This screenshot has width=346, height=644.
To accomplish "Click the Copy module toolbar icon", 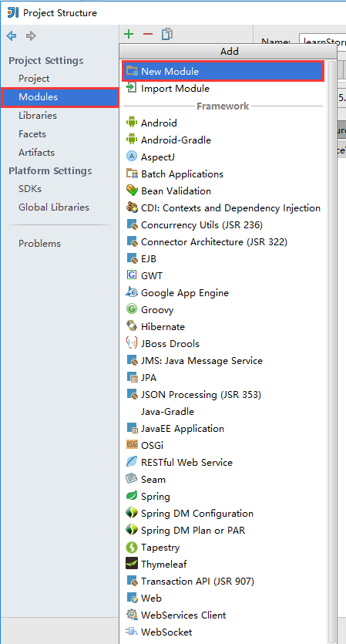I will coord(166,34).
